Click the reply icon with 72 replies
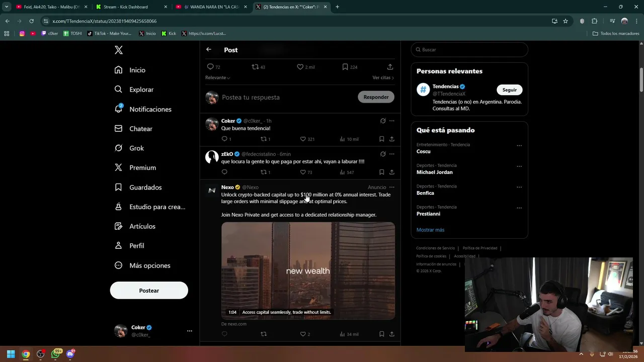Screen dimensions: 644x362 point(210,67)
